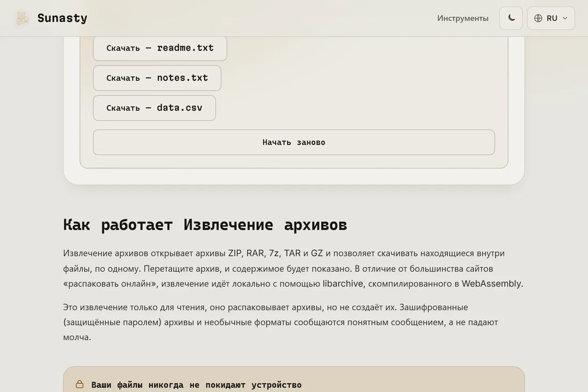The width and height of the screenshot is (588, 392).
Task: Click the Sunasty cat logo icon
Action: (x=22, y=18)
